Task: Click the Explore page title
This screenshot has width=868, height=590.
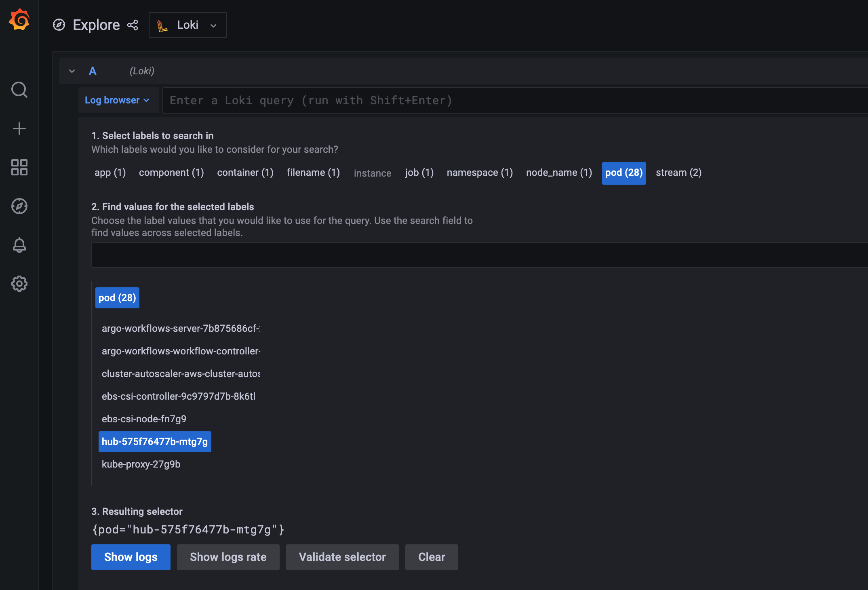Action: point(96,25)
